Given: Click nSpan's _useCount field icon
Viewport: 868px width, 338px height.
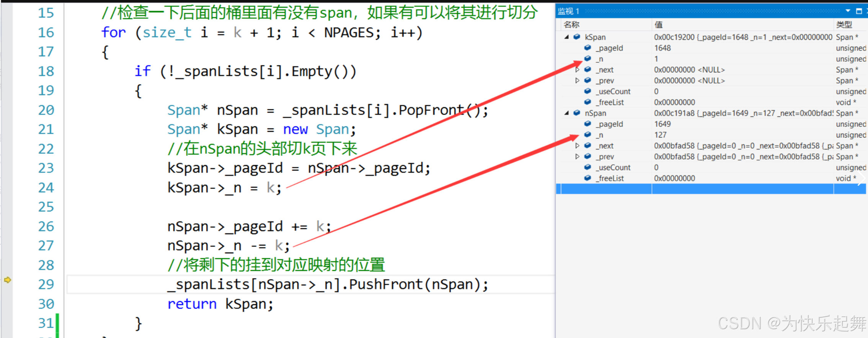Looking at the screenshot, I should [x=587, y=167].
